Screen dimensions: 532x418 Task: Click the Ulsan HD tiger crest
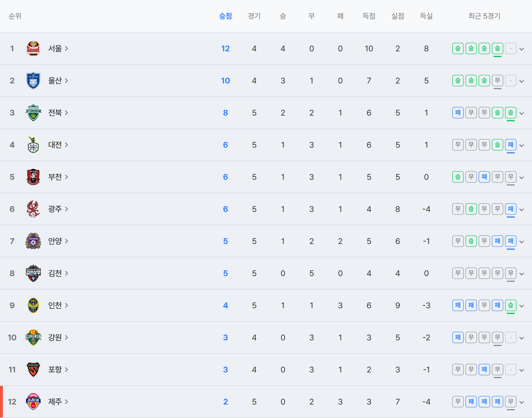pyautogui.click(x=33, y=81)
